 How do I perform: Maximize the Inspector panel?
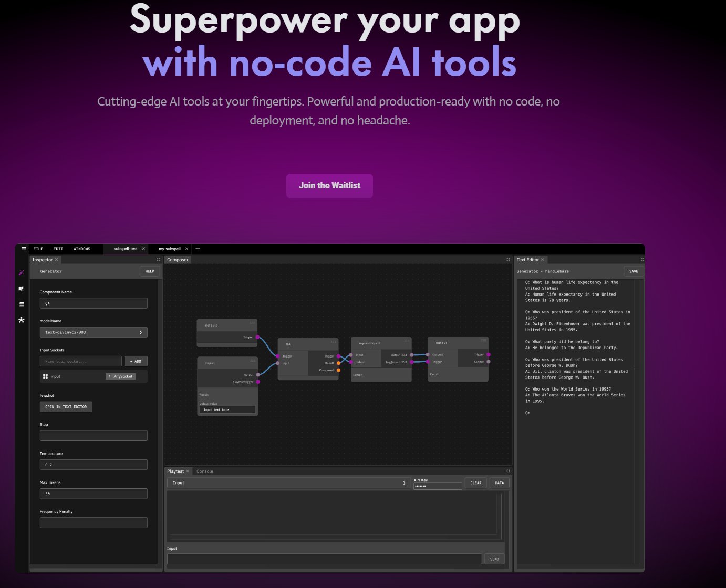158,260
